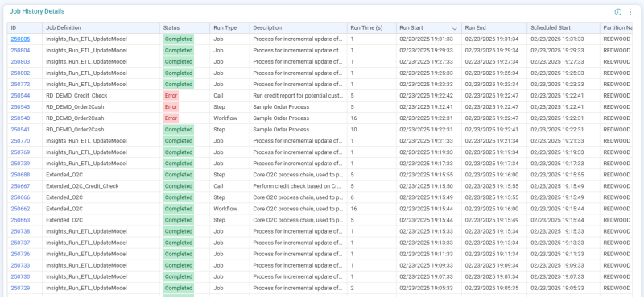
Task: Open job ID 250730 link
Action: point(20,276)
